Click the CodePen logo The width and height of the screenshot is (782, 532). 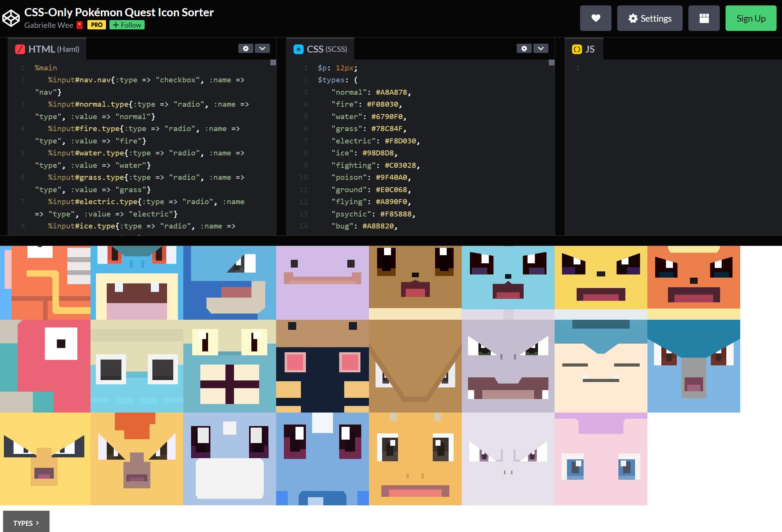click(x=11, y=18)
